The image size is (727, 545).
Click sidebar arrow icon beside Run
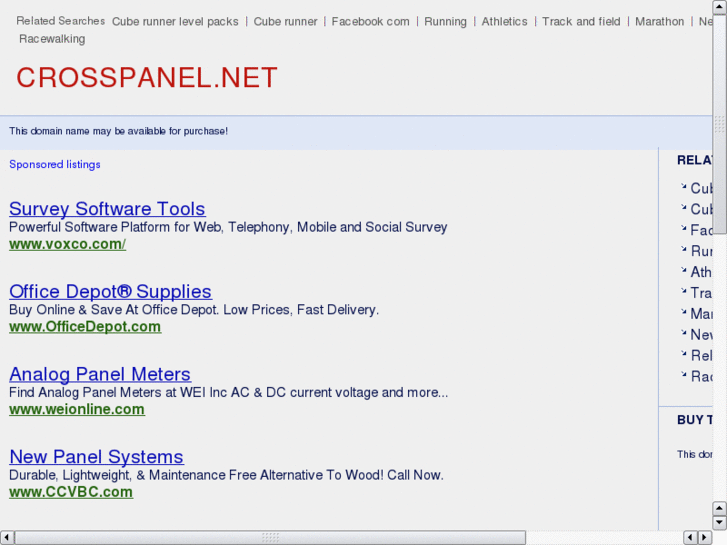[683, 249]
